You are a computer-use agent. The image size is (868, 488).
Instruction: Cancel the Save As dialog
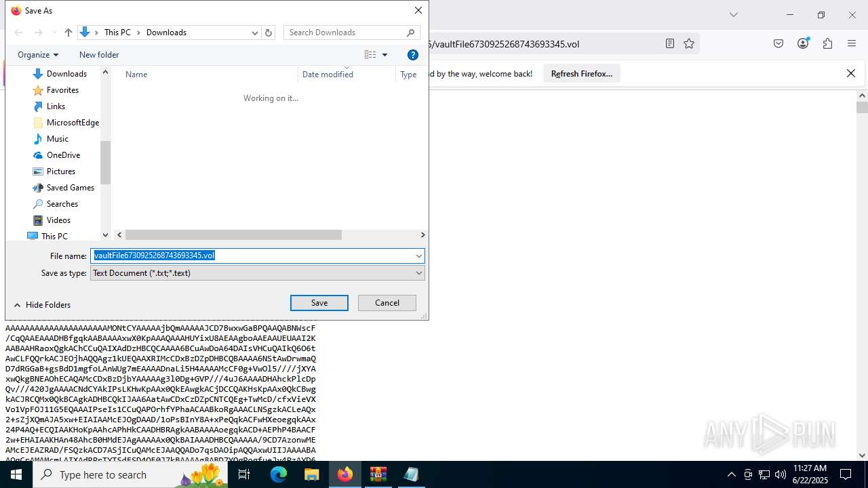pos(387,303)
